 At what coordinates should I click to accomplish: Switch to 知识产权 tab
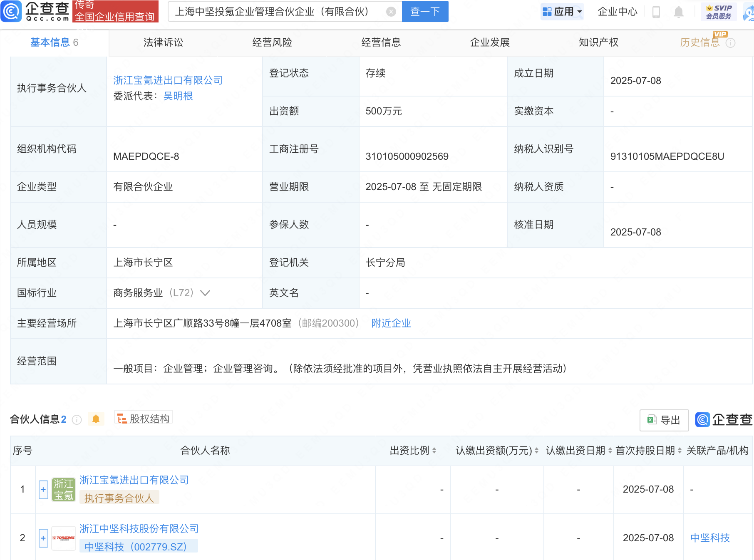pyautogui.click(x=598, y=42)
